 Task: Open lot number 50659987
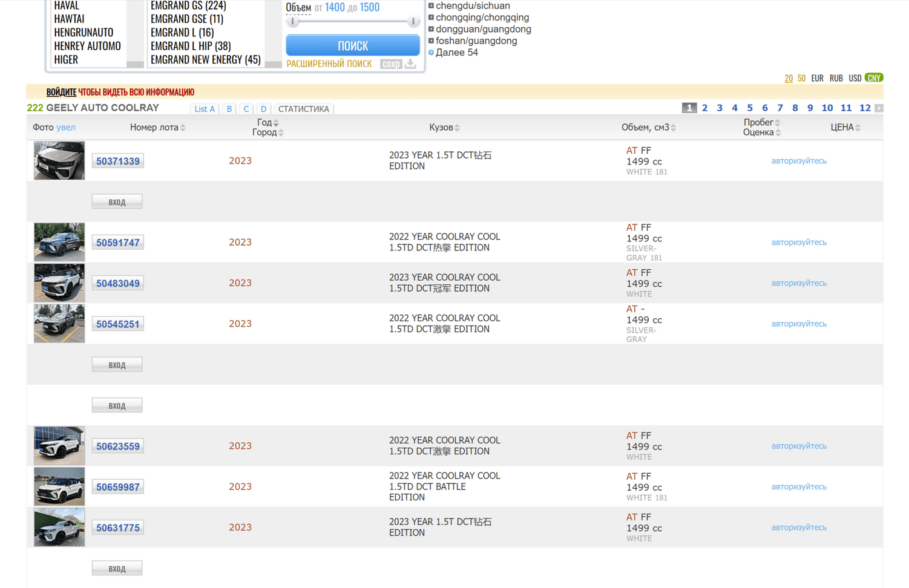click(x=118, y=487)
